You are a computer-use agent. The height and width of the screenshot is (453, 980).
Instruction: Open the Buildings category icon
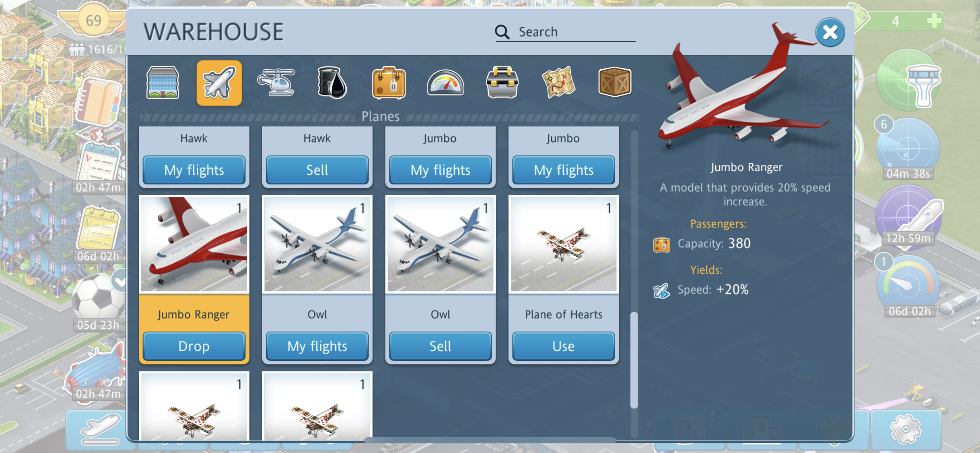pyautogui.click(x=163, y=83)
